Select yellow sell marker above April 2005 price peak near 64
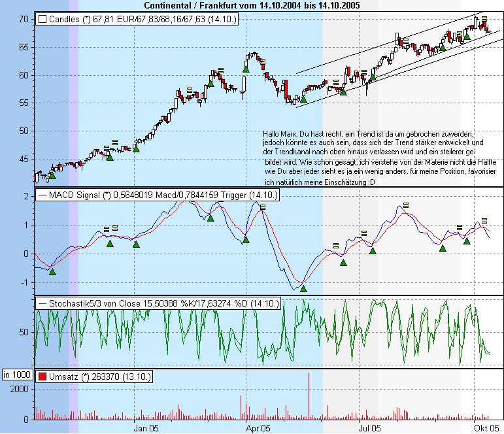This screenshot has height=434, width=504. pos(263,61)
